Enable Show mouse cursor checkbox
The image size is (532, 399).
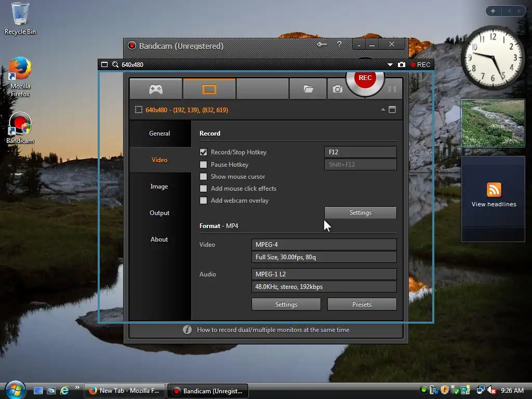203,177
